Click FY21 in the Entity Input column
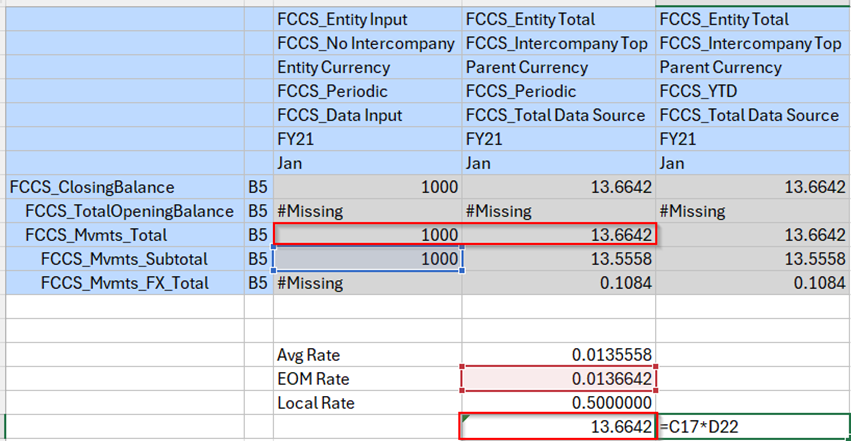The image size is (851, 441). [367, 139]
